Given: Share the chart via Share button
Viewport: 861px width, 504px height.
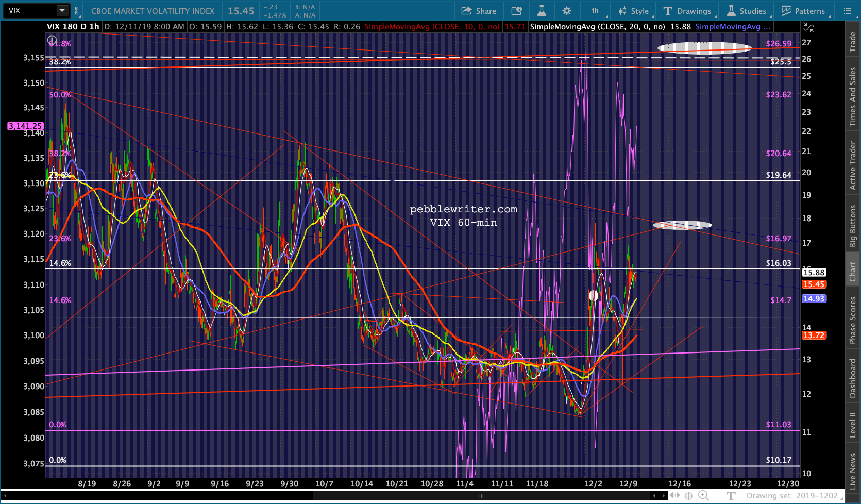Looking at the screenshot, I should pyautogui.click(x=479, y=11).
